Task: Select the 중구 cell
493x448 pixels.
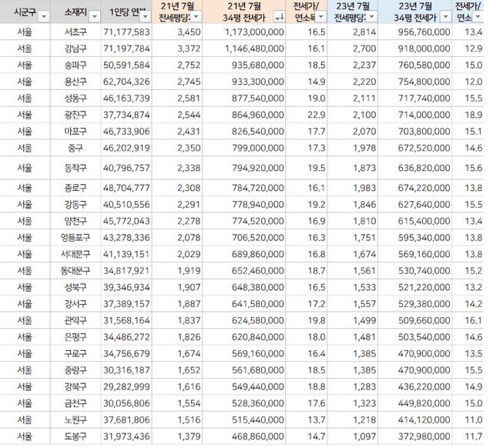Action: pos(75,148)
